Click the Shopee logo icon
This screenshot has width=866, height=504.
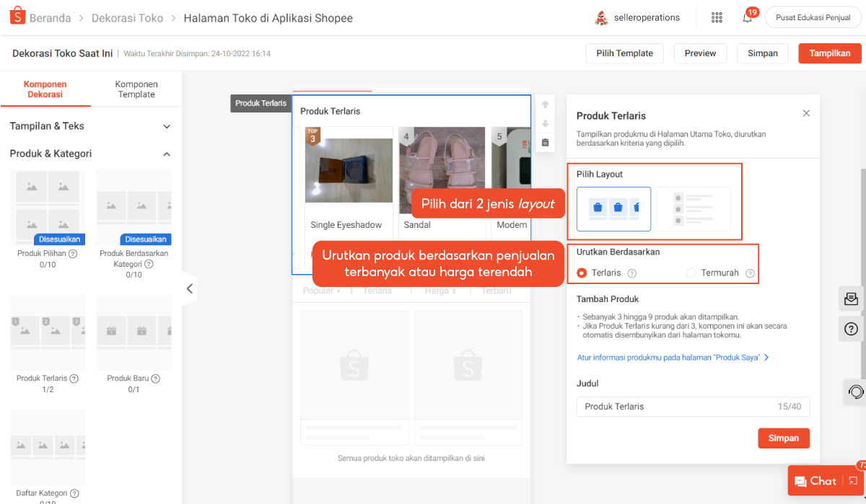tap(17, 17)
